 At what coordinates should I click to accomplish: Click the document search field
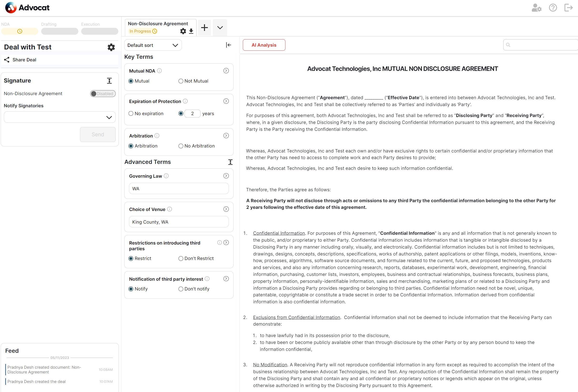pos(540,45)
